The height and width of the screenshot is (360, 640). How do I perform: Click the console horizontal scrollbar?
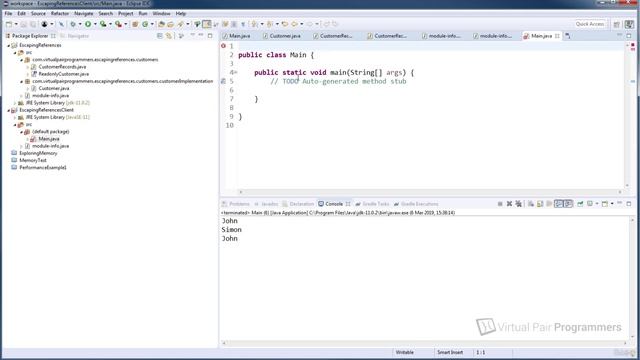(424, 343)
